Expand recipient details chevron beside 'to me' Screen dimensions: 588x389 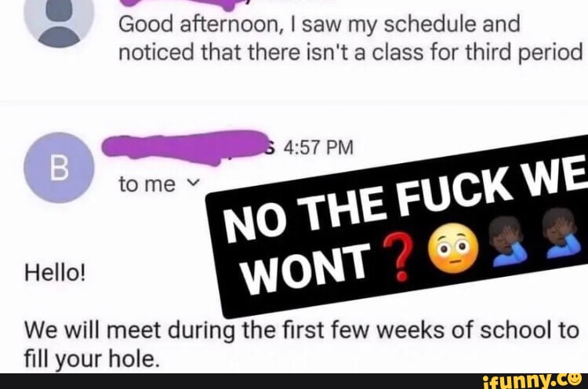193,184
